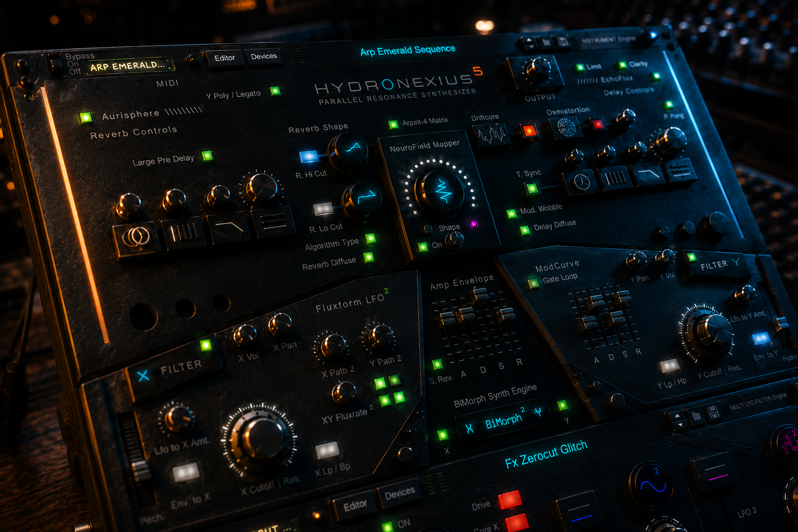This screenshot has height=532, width=798.
Task: Toggle the Delay Diffuse LED
Action: click(x=525, y=230)
